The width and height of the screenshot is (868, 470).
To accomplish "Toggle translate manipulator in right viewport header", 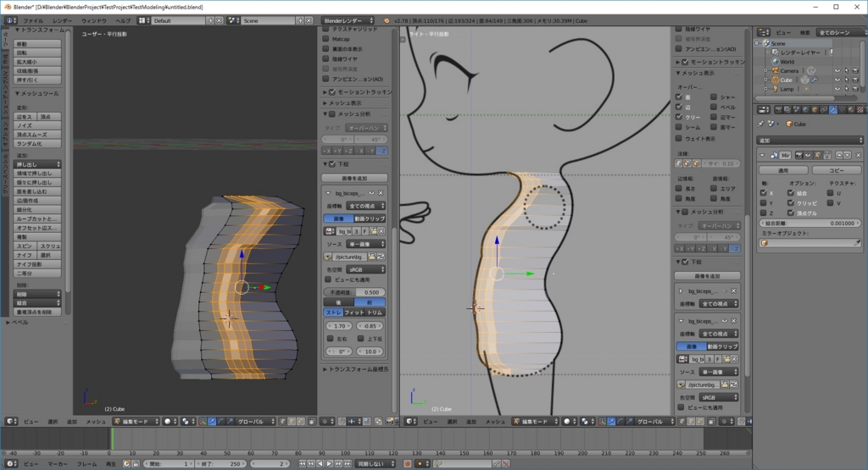I will tap(611, 422).
